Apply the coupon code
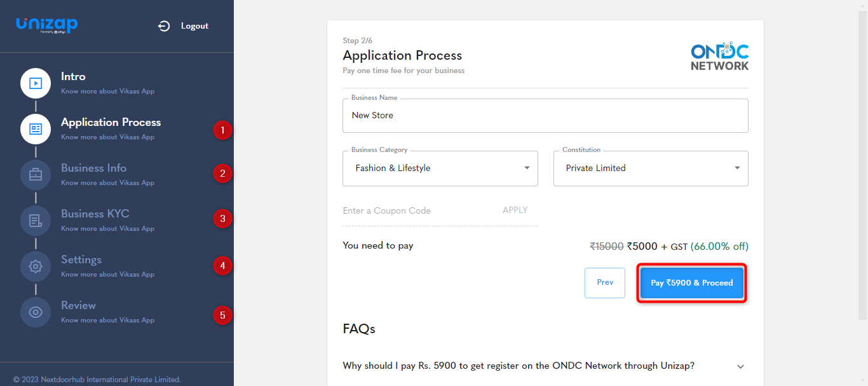This screenshot has height=386, width=868. [515, 210]
